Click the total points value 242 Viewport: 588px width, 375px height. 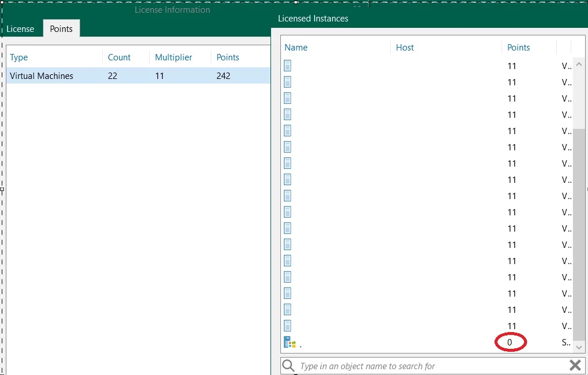click(x=223, y=75)
